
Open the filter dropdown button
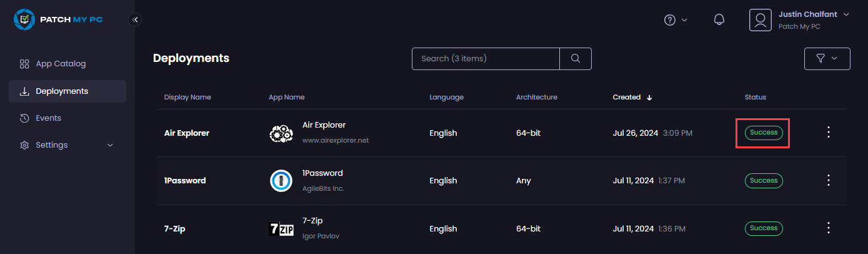(x=827, y=58)
